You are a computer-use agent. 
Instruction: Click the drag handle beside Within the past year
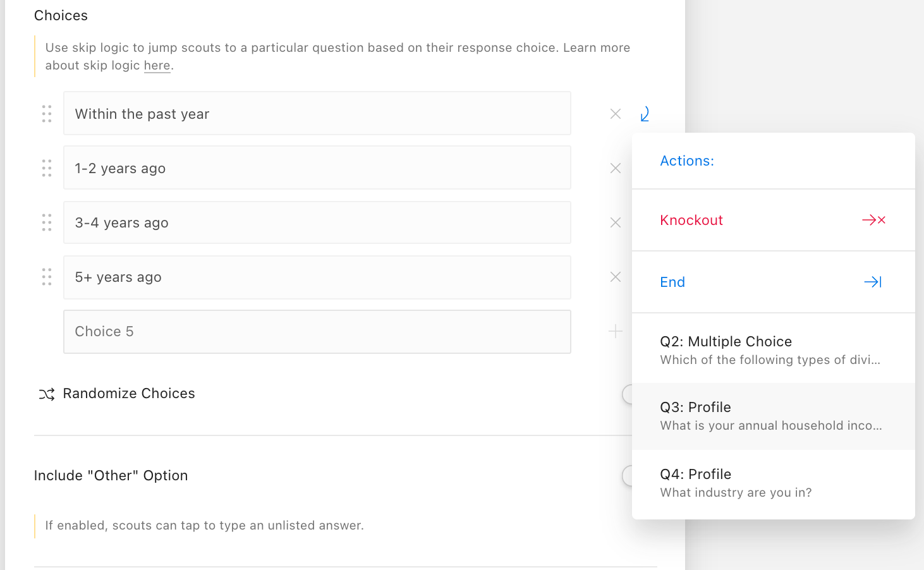(47, 114)
